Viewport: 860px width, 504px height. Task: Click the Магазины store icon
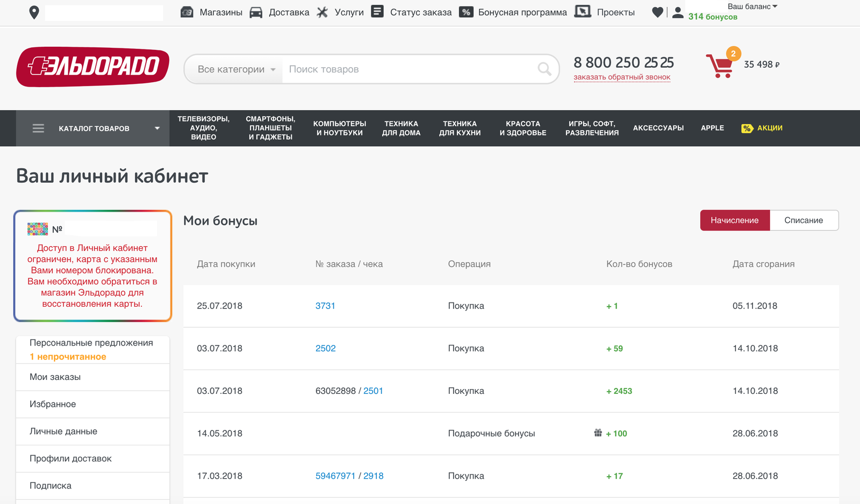coord(187,12)
